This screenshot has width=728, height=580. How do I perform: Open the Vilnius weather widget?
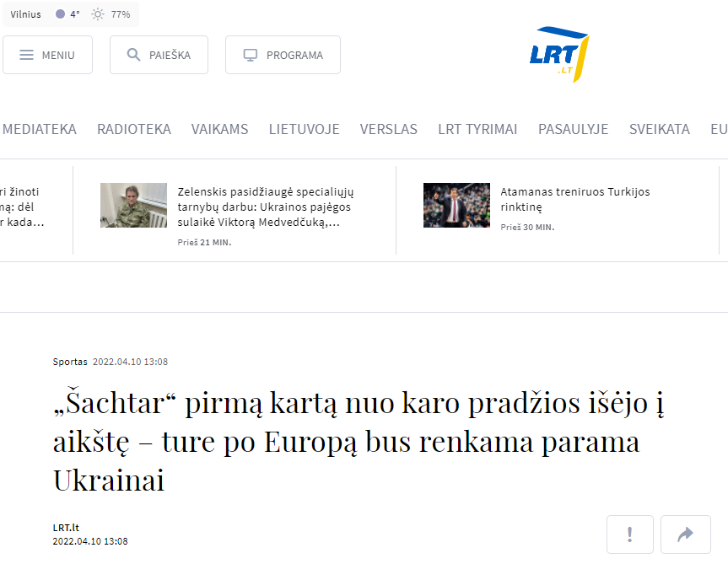tap(26, 14)
